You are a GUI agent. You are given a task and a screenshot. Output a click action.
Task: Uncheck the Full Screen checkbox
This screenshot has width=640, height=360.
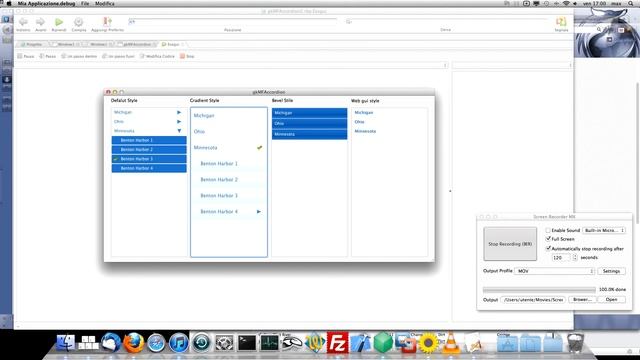pyautogui.click(x=548, y=239)
